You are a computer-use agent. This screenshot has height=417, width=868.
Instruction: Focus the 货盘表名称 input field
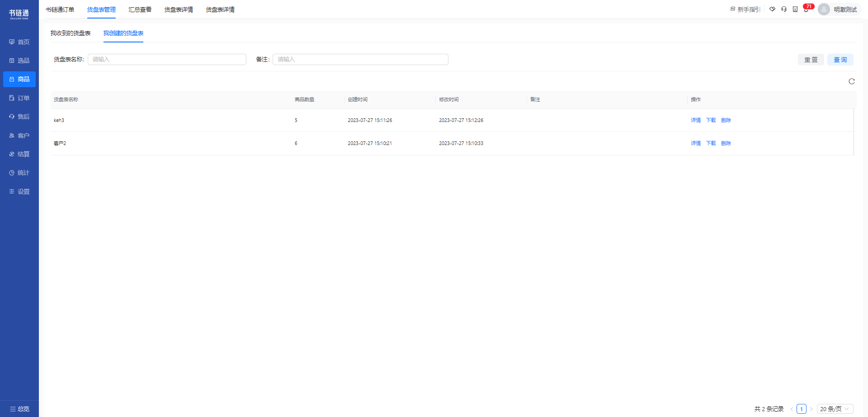click(x=167, y=59)
